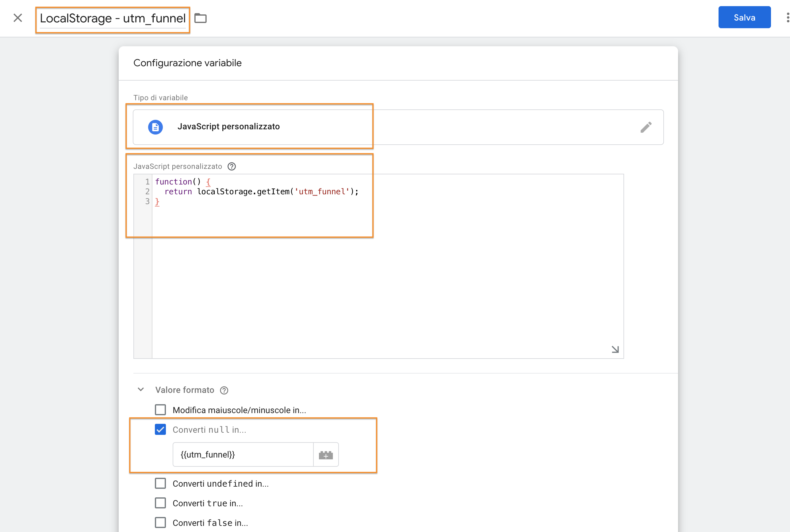Image resolution: width=790 pixels, height=532 pixels.
Task: Edit the variable name LocalStorage - utm_funnel
Action: click(x=113, y=18)
